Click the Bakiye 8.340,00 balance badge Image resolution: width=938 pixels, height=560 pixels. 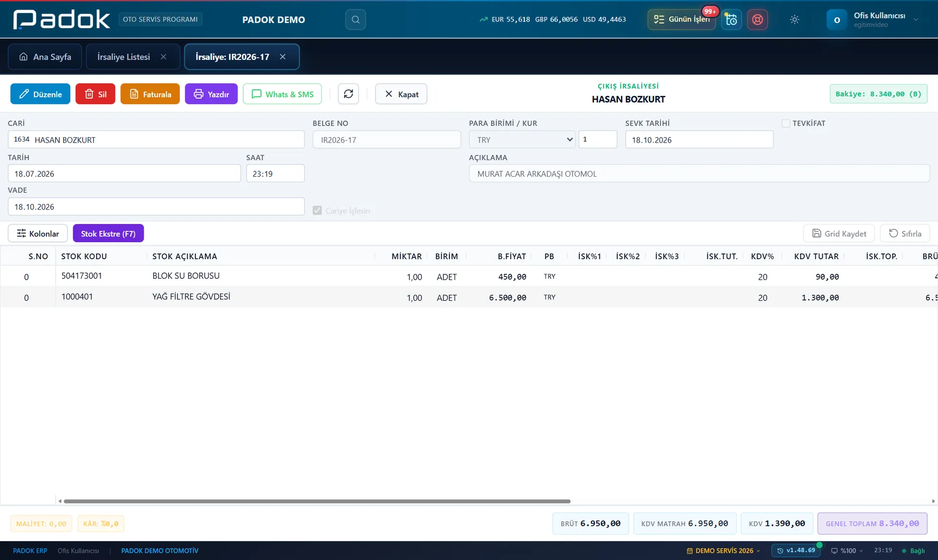878,94
